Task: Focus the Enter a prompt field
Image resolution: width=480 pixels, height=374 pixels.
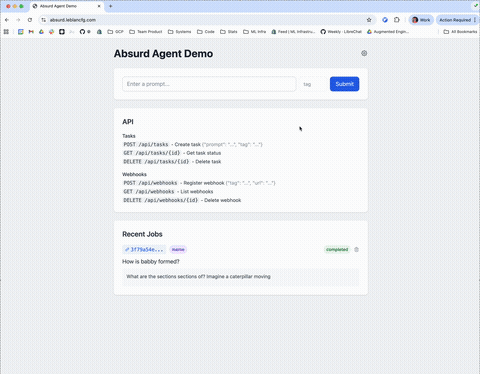Action: point(209,84)
